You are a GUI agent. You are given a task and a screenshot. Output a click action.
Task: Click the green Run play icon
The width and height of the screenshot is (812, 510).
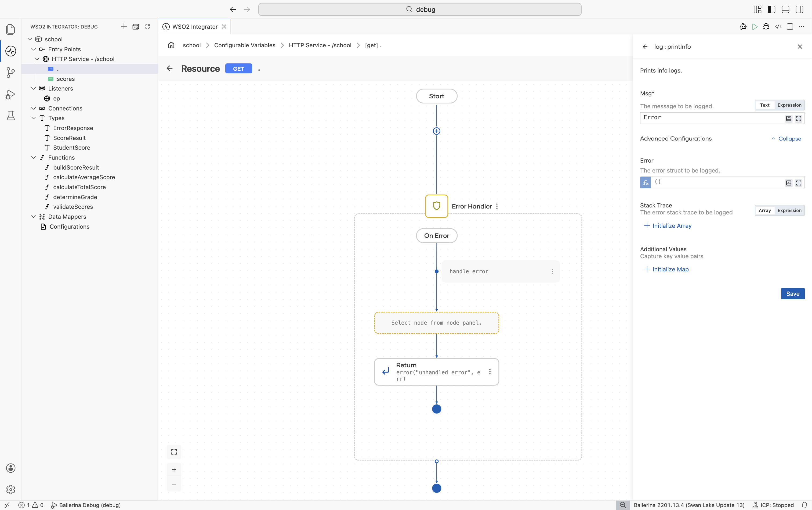[755, 27]
